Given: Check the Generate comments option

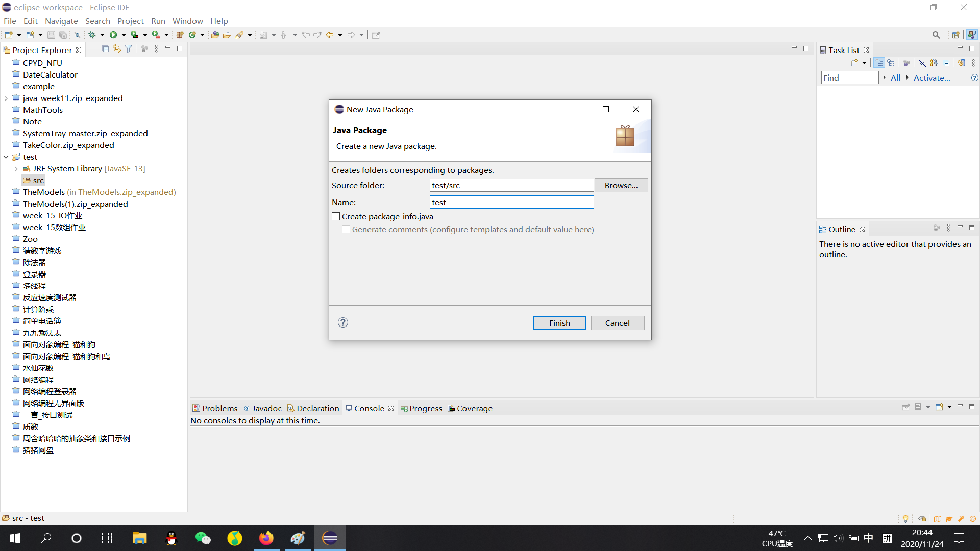Looking at the screenshot, I should click(346, 229).
